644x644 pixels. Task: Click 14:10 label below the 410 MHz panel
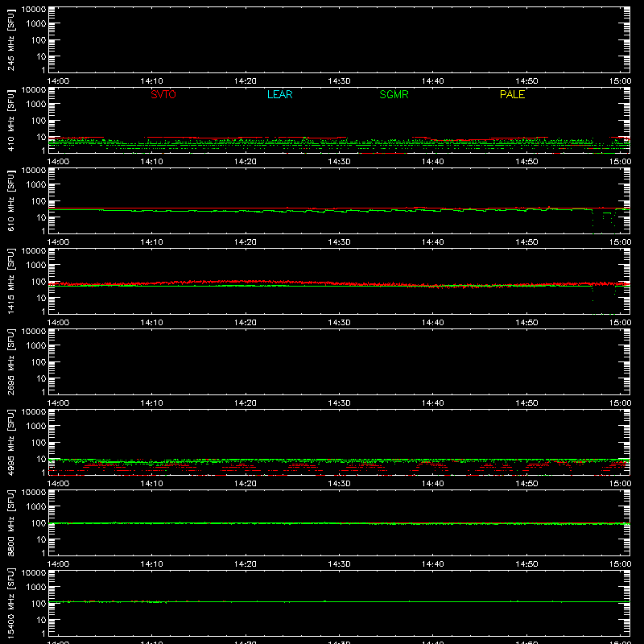[x=151, y=162]
